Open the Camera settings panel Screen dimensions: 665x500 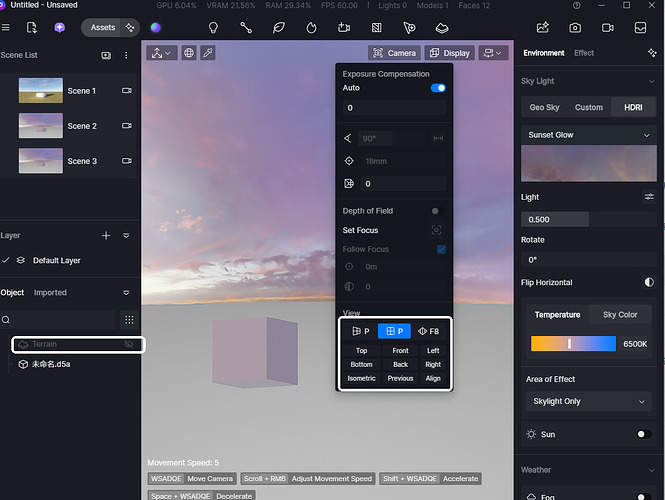[x=394, y=53]
